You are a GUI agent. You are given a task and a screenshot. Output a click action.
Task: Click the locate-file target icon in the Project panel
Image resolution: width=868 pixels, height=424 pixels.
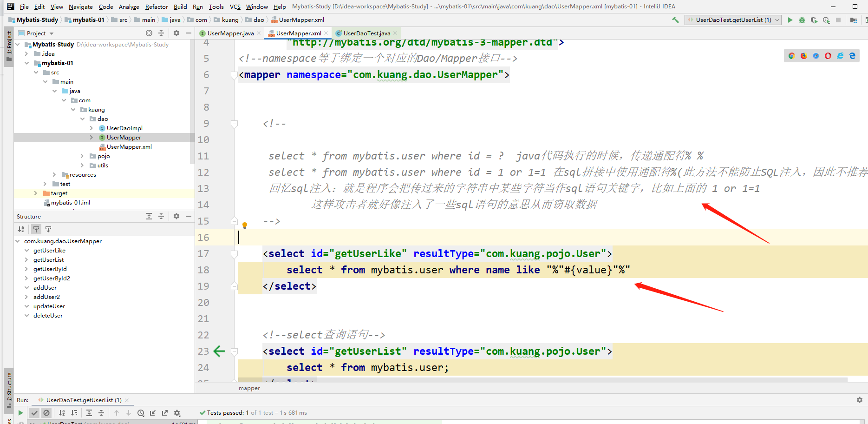pos(149,33)
